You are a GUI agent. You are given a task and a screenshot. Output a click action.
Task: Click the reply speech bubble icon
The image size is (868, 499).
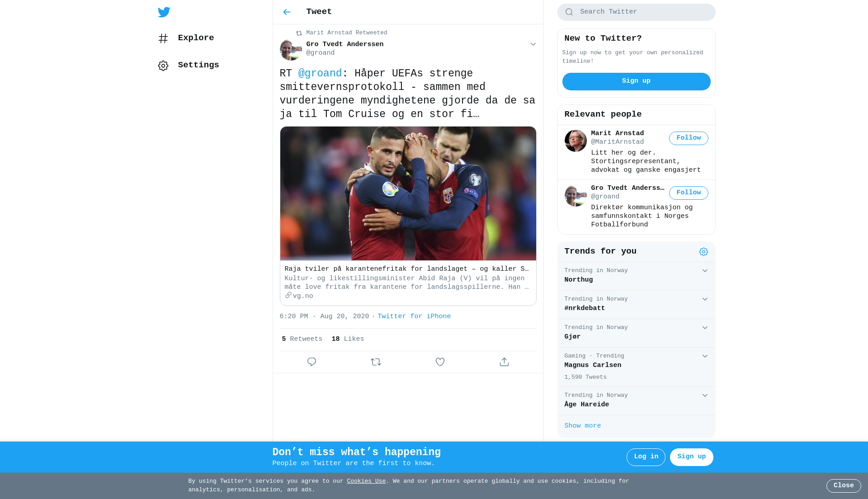[x=311, y=362]
